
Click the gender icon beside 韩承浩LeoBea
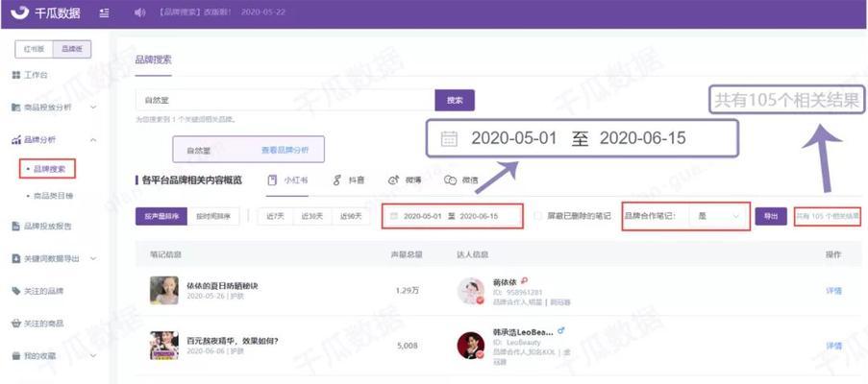[560, 331]
